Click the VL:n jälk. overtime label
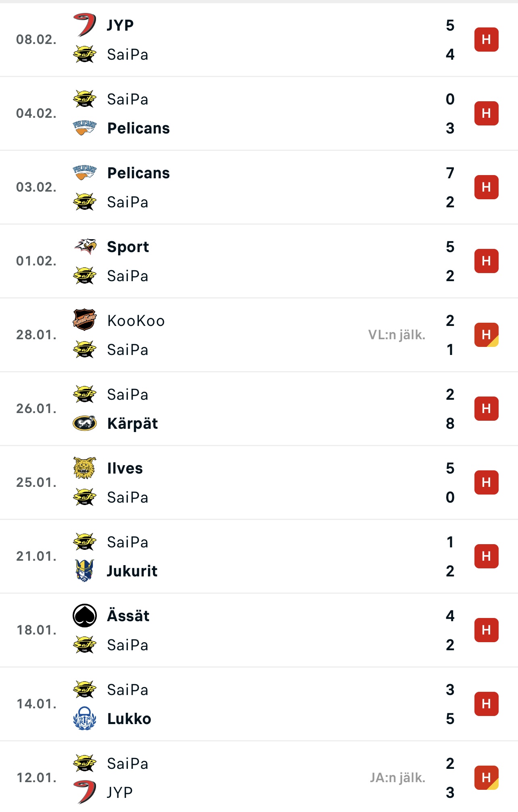This screenshot has height=812, width=518. pyautogui.click(x=397, y=335)
